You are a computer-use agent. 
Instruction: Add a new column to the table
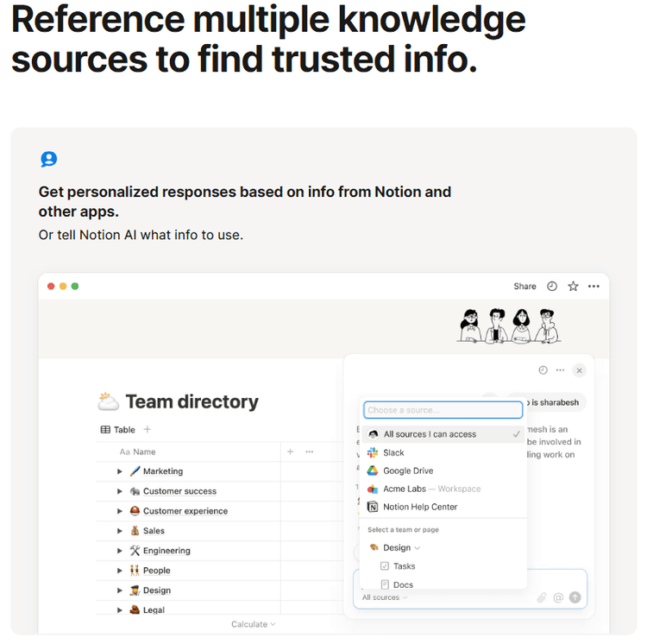pyautogui.click(x=290, y=451)
